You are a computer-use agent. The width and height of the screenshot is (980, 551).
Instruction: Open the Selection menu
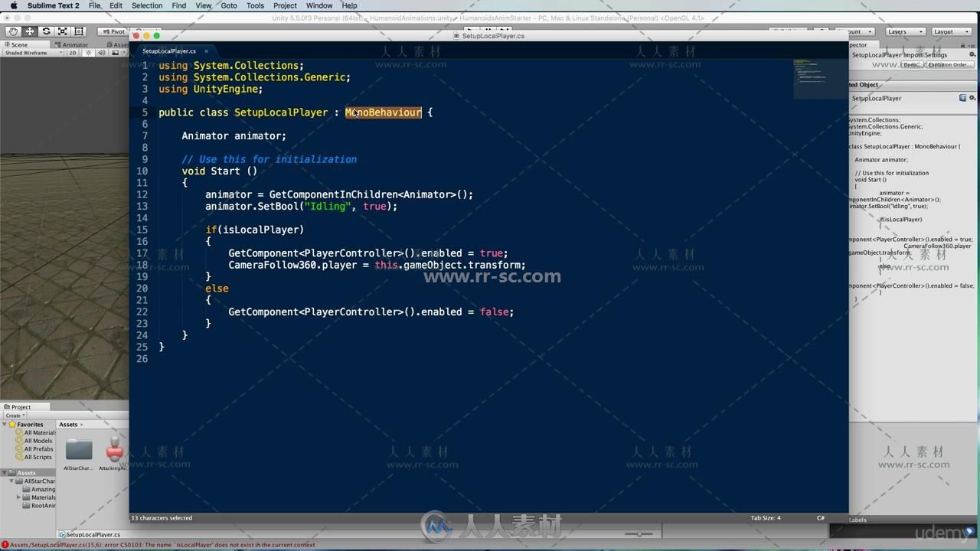tap(147, 5)
